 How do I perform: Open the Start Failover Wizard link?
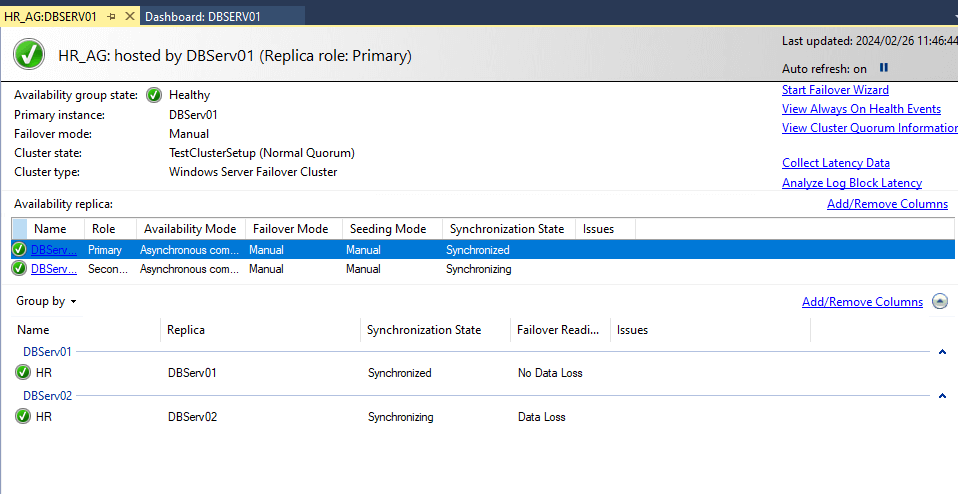pyautogui.click(x=835, y=90)
